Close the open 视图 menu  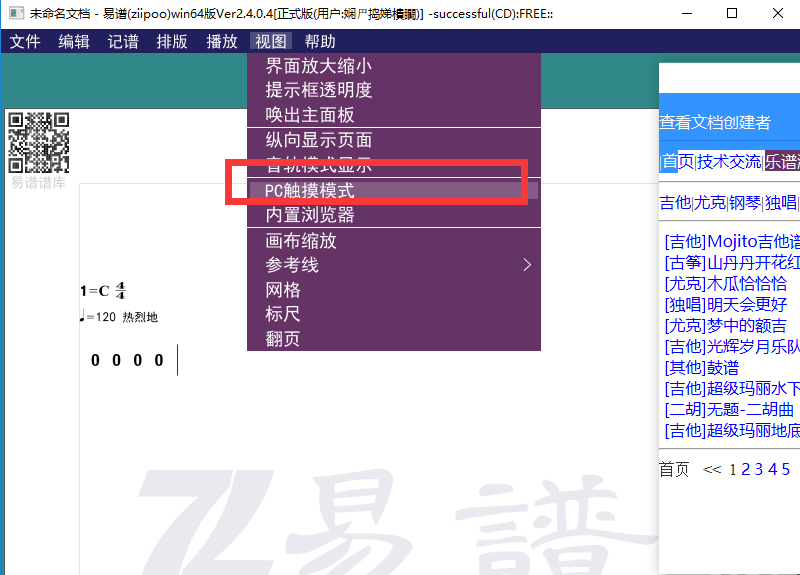(270, 41)
